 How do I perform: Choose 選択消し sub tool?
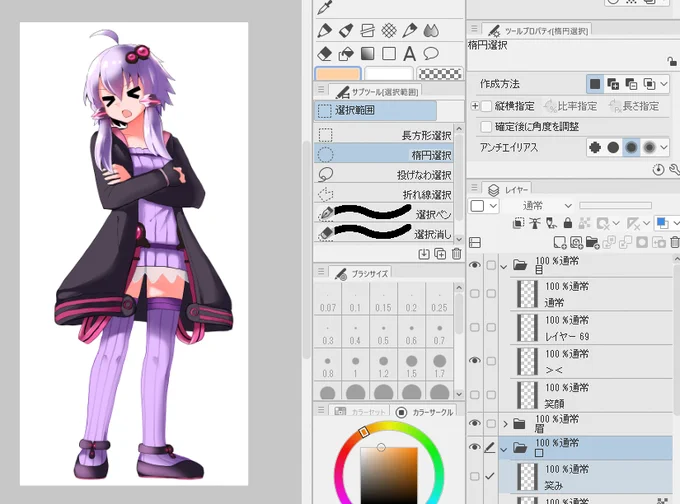(x=383, y=233)
